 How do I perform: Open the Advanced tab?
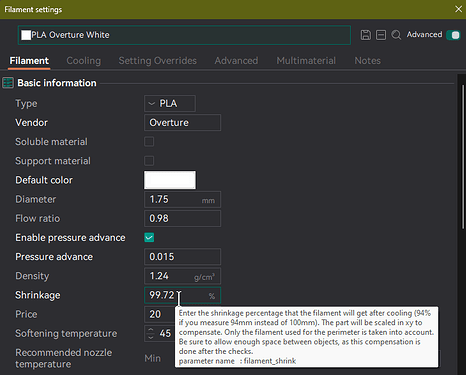click(236, 61)
